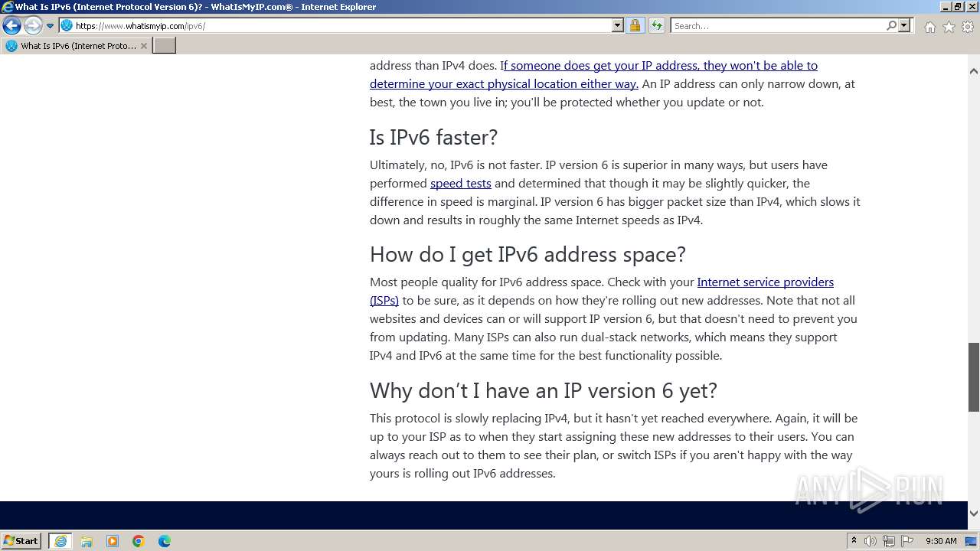This screenshot has height=551, width=980.
Task: Click the scrollbar down arrow
Action: point(974,514)
